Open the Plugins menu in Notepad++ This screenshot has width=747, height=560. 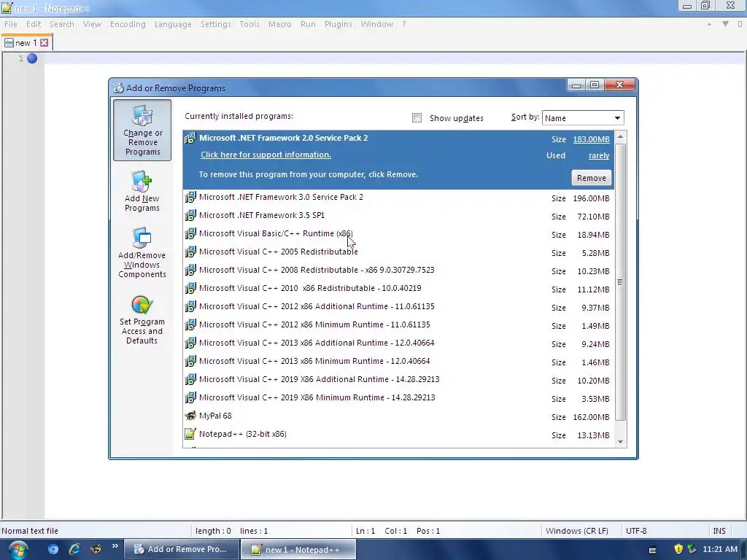click(338, 24)
